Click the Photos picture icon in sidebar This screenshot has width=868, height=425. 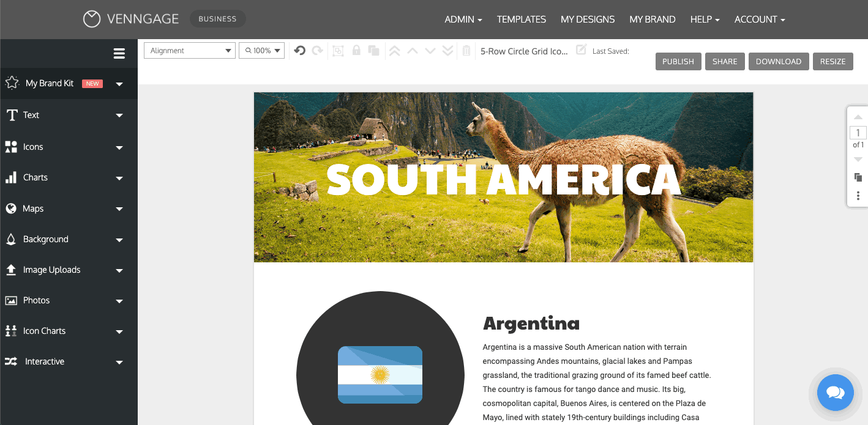(x=11, y=300)
